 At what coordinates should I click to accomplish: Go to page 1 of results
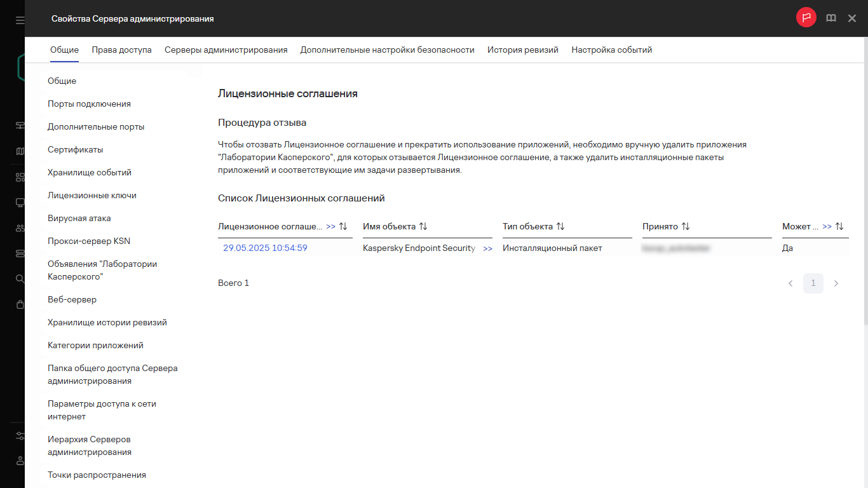[x=813, y=283]
